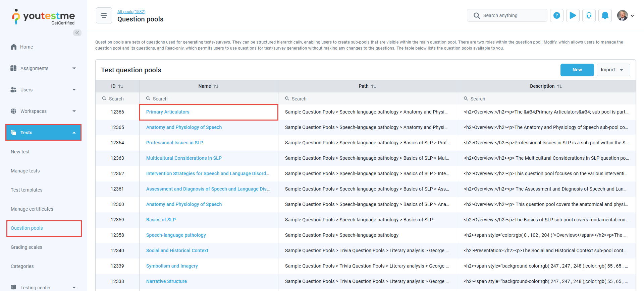
Task: Open Anatomy and Physiology of Speech pool 12360
Action: click(184, 204)
